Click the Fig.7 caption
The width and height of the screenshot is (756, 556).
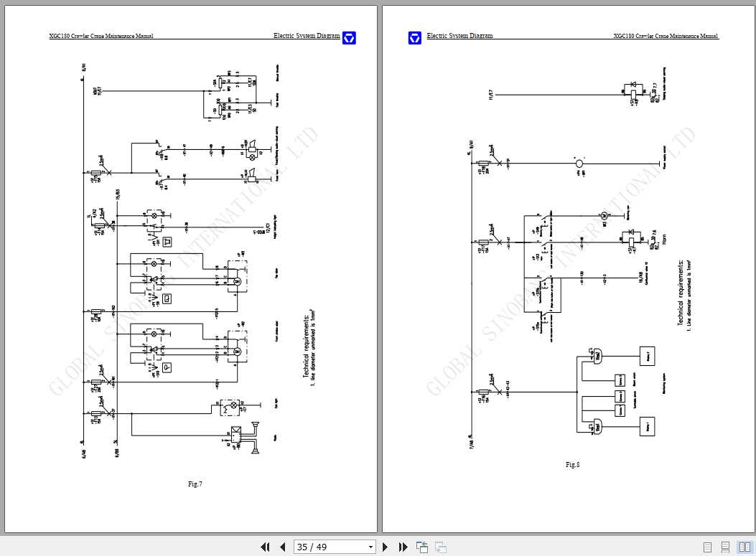pos(195,484)
